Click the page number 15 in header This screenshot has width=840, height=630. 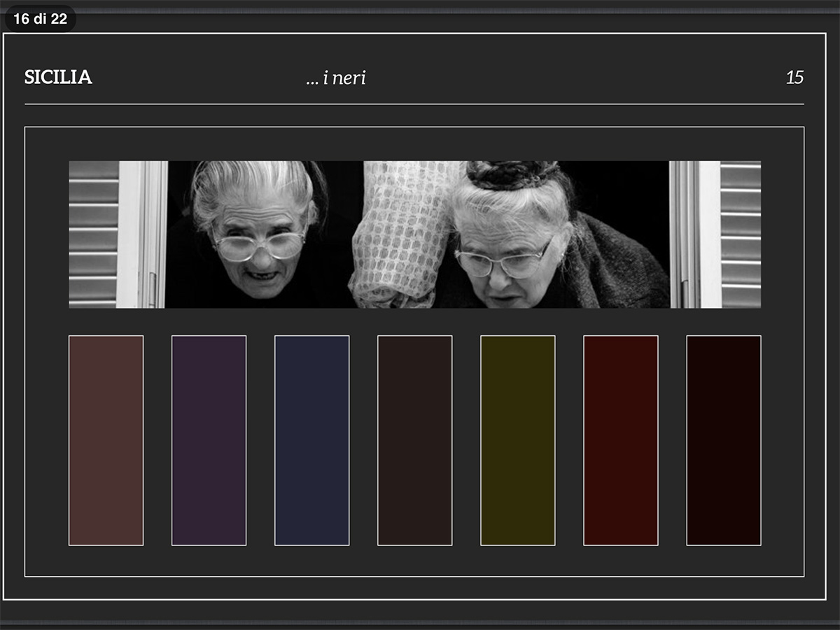[794, 78]
